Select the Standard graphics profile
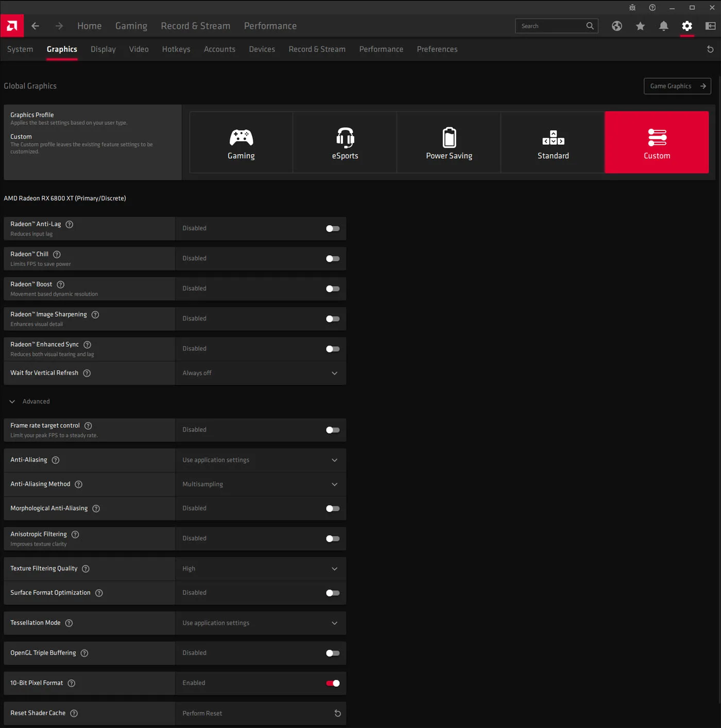 tap(553, 142)
